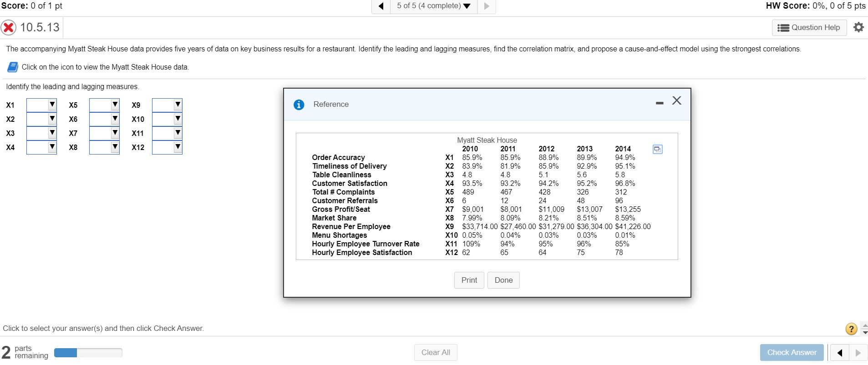868x365 pixels.
Task: Click 'Customer Satisfaction' row label
Action: pyautogui.click(x=350, y=183)
